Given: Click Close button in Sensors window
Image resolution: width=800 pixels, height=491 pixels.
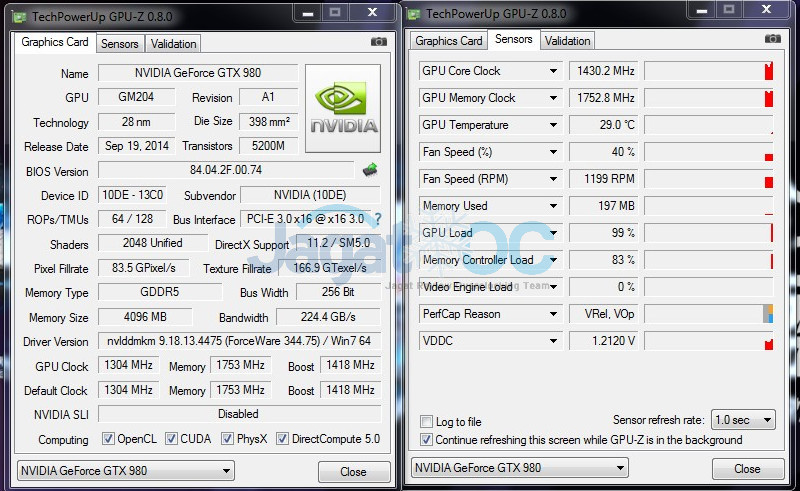Looking at the screenshot, I should point(747,469).
